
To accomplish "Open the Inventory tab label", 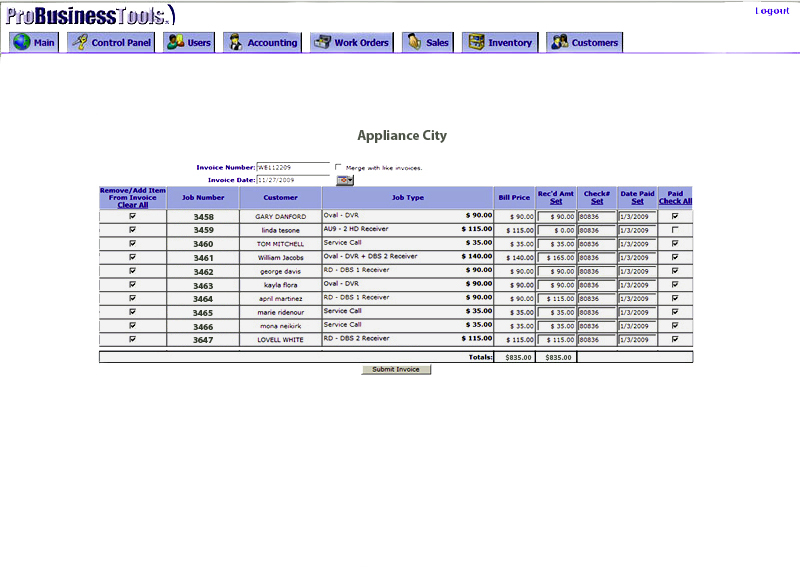I will pos(510,43).
